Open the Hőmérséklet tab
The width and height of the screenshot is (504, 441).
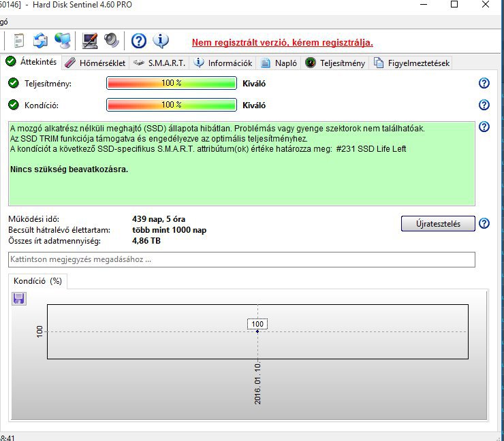[x=95, y=63]
